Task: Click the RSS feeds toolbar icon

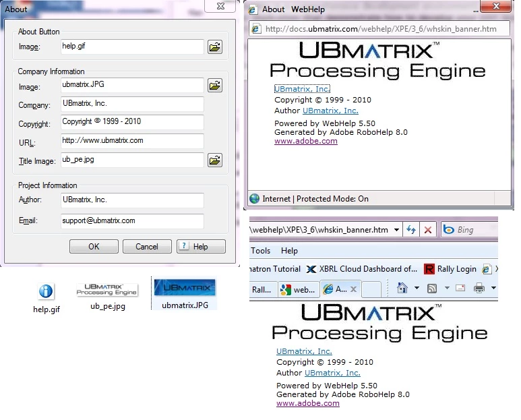Action: pyautogui.click(x=431, y=289)
